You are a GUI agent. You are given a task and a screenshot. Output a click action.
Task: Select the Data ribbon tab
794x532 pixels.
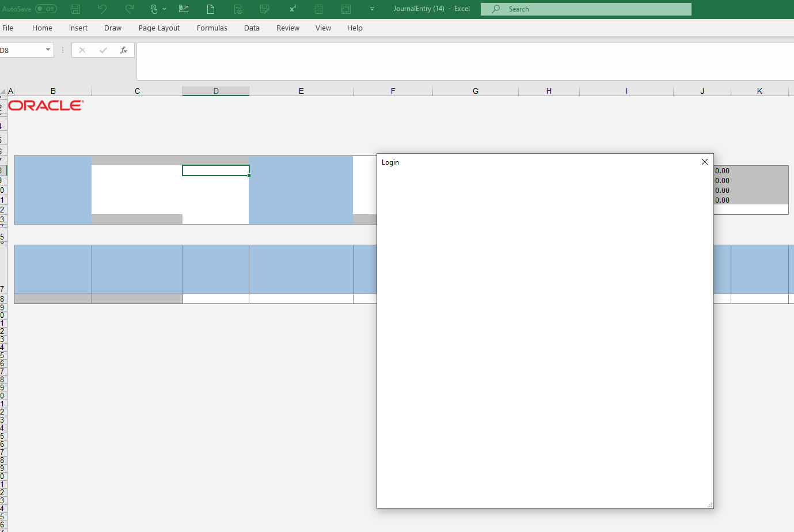tap(252, 28)
